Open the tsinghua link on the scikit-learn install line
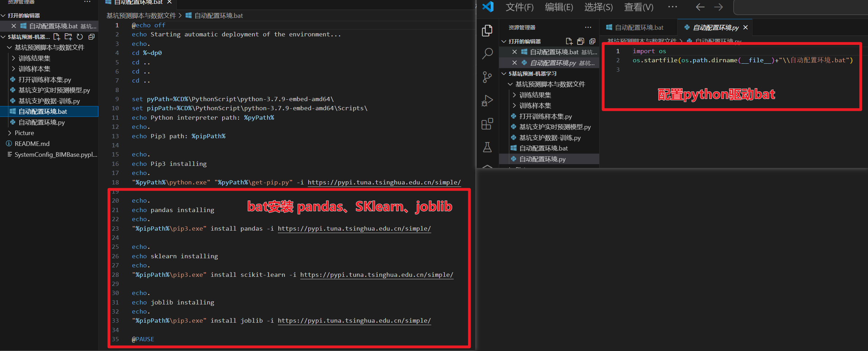 (x=377, y=275)
